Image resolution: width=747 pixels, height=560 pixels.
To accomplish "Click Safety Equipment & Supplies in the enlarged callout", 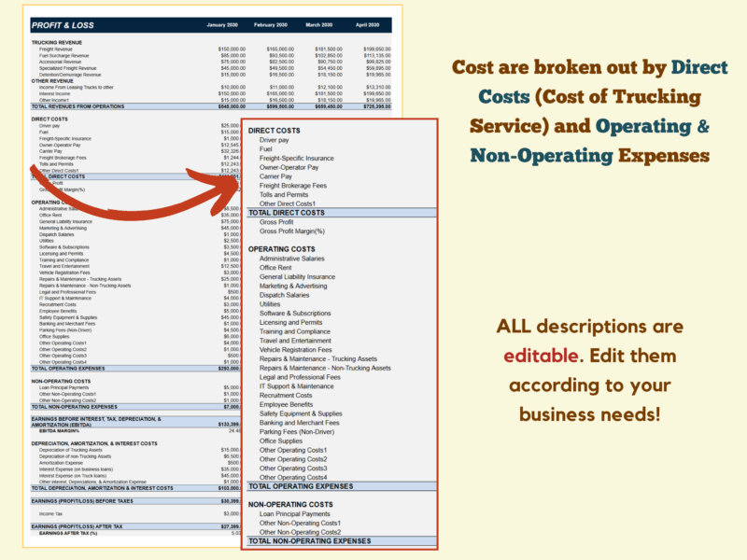I will 301,413.
